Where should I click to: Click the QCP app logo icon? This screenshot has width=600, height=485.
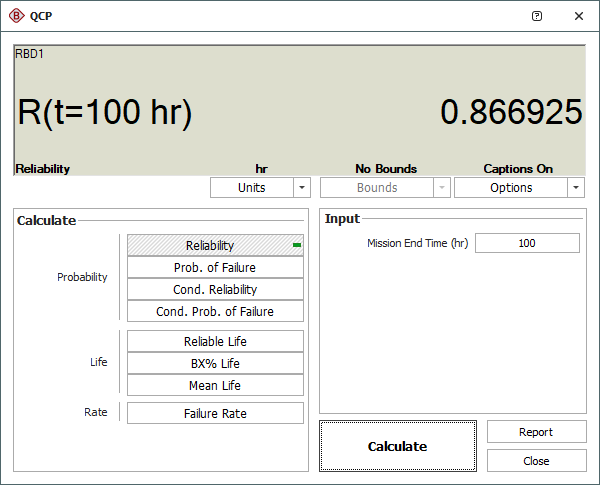(x=16, y=16)
